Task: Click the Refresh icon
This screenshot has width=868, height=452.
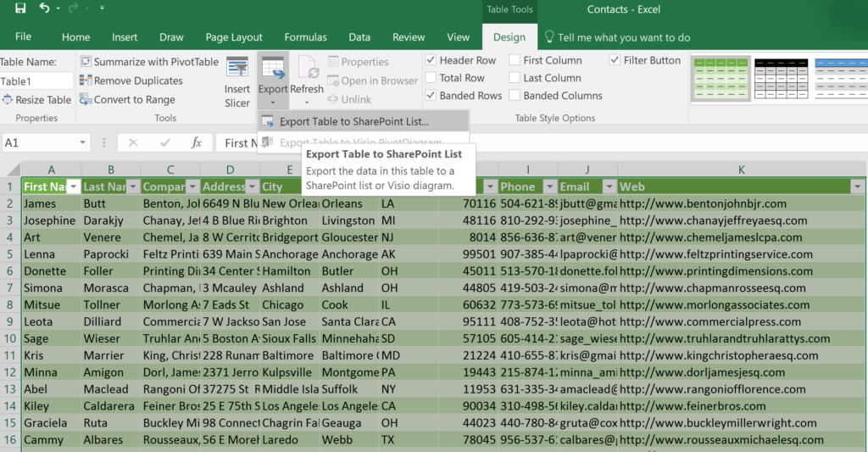Action: pos(307,69)
